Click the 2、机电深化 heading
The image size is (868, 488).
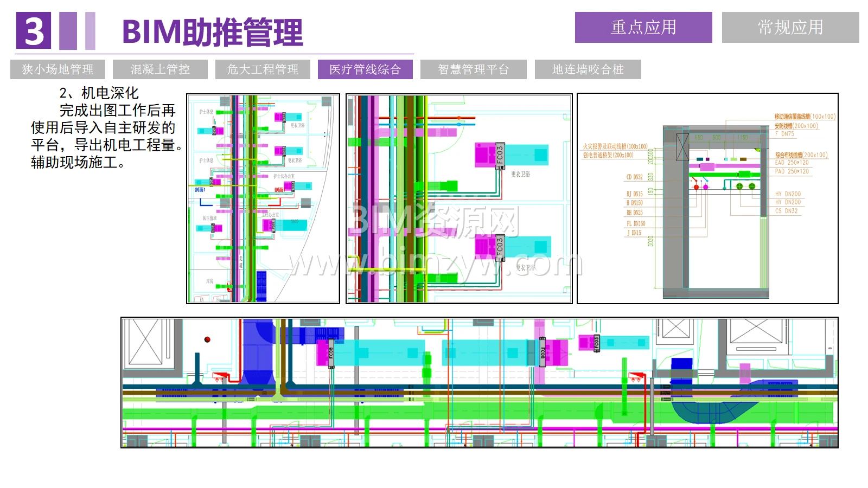pos(99,93)
